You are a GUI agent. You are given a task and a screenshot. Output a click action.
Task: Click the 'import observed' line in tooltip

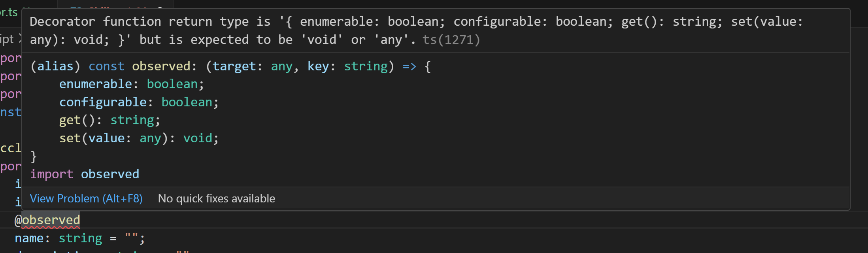tap(85, 174)
